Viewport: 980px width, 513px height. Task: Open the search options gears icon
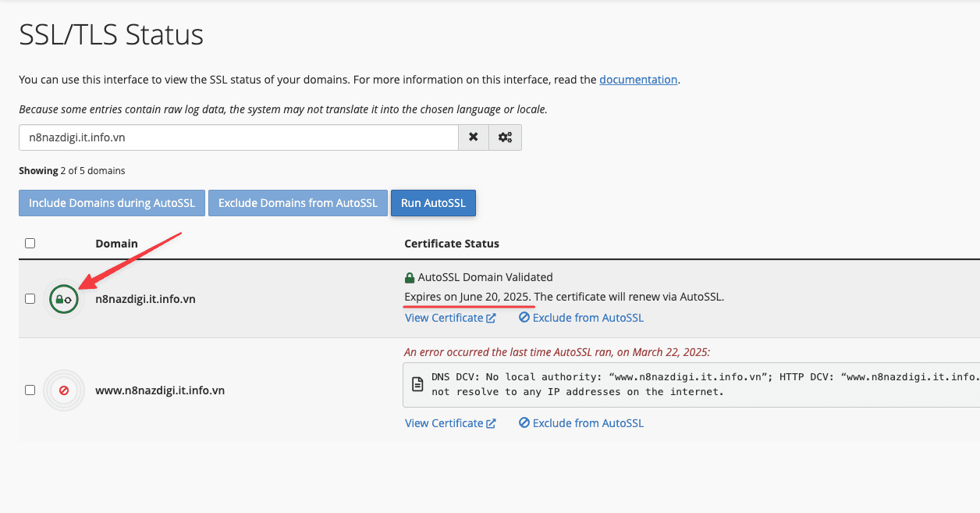click(x=505, y=137)
